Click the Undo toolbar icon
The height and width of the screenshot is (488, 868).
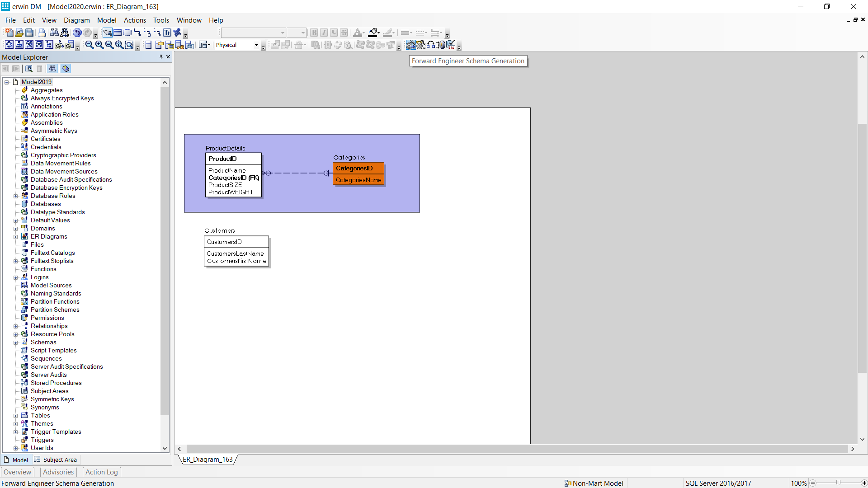pos(77,33)
